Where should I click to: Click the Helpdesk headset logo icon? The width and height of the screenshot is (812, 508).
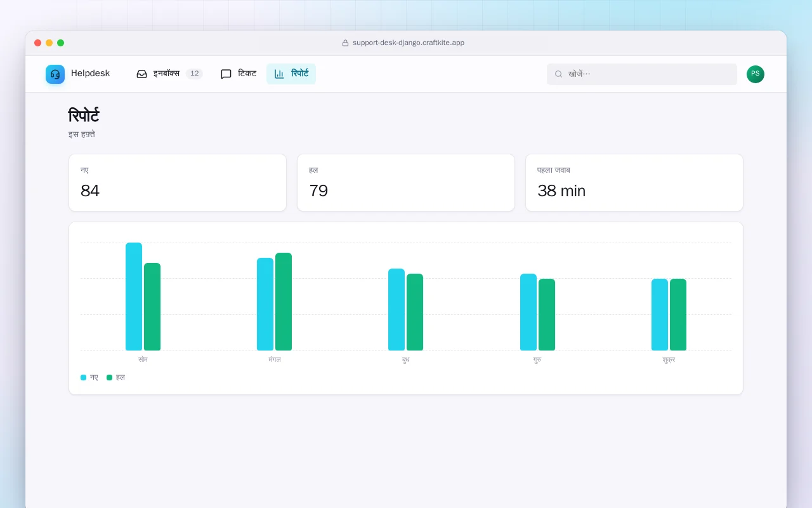pos(55,74)
